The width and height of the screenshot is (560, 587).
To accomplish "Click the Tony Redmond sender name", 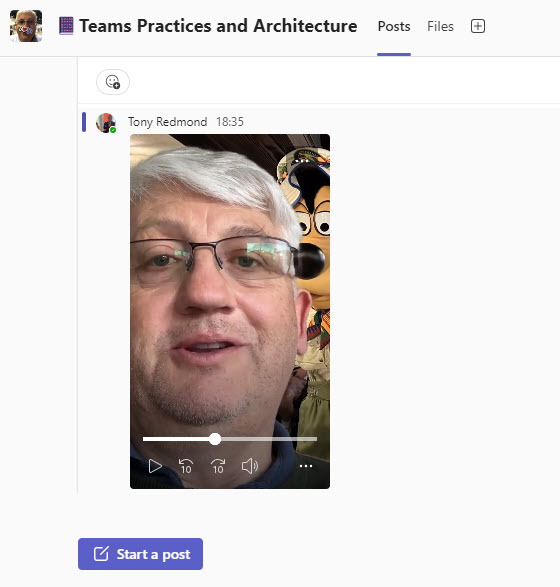I will [167, 122].
